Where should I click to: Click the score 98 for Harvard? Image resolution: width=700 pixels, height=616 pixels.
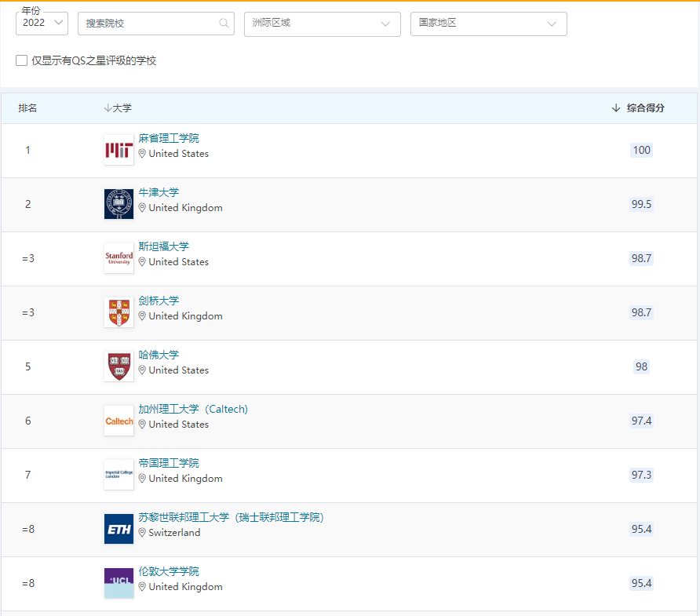click(x=641, y=366)
